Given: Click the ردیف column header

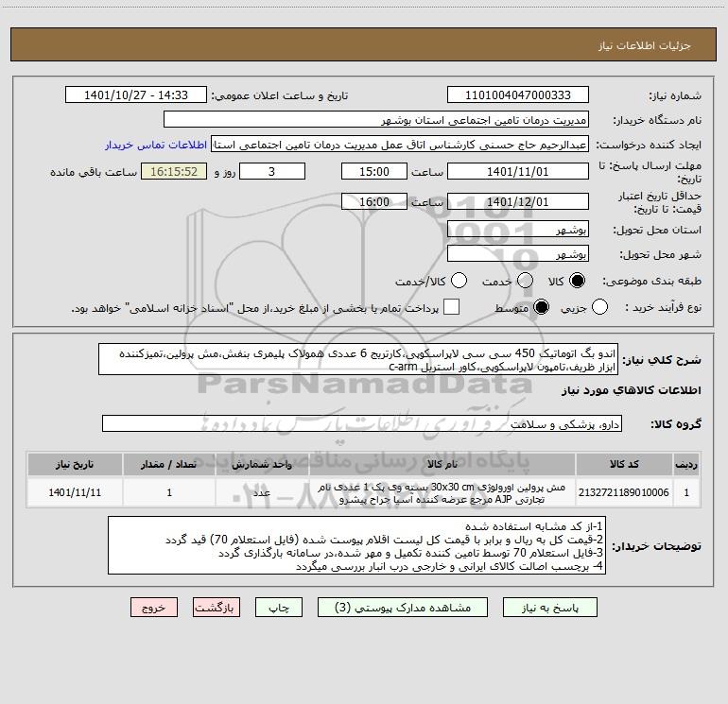Looking at the screenshot, I should (x=686, y=464).
